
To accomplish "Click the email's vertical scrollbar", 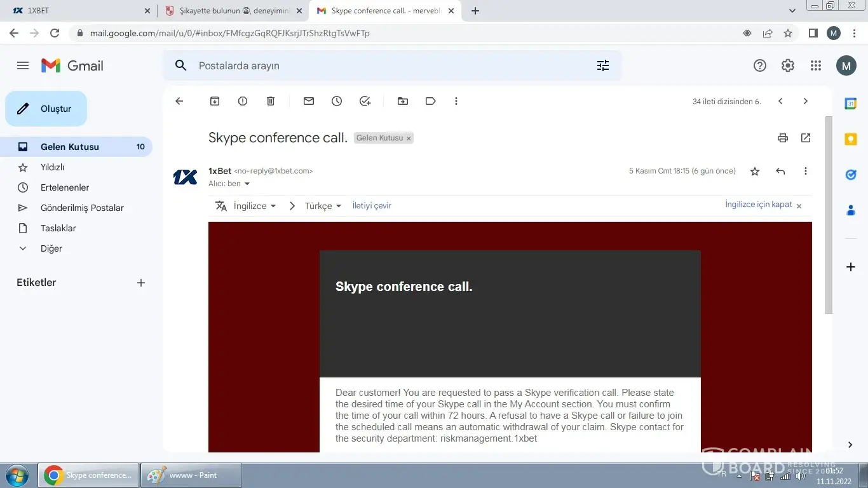I will (828, 216).
